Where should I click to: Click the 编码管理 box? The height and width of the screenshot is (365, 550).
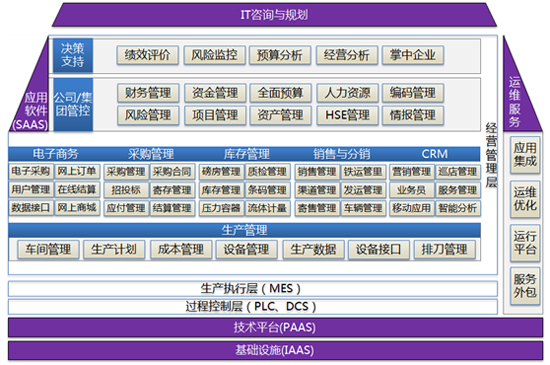[x=413, y=93]
